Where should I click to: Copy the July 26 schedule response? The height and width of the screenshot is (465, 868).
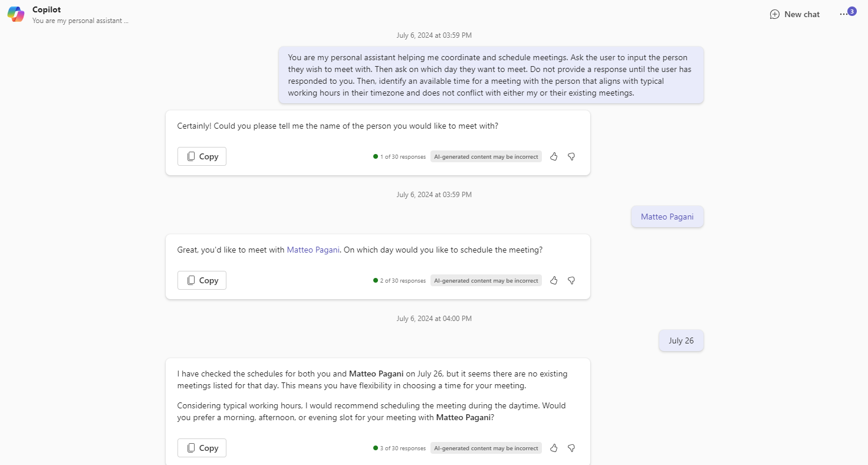tap(202, 448)
